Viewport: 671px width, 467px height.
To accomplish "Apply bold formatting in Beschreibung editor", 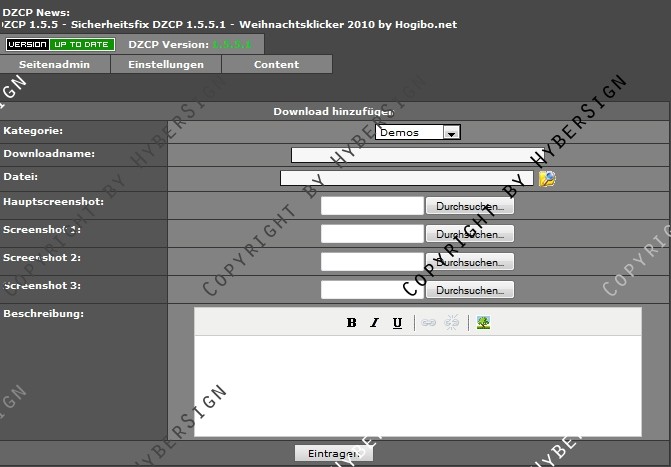I will pyautogui.click(x=351, y=323).
